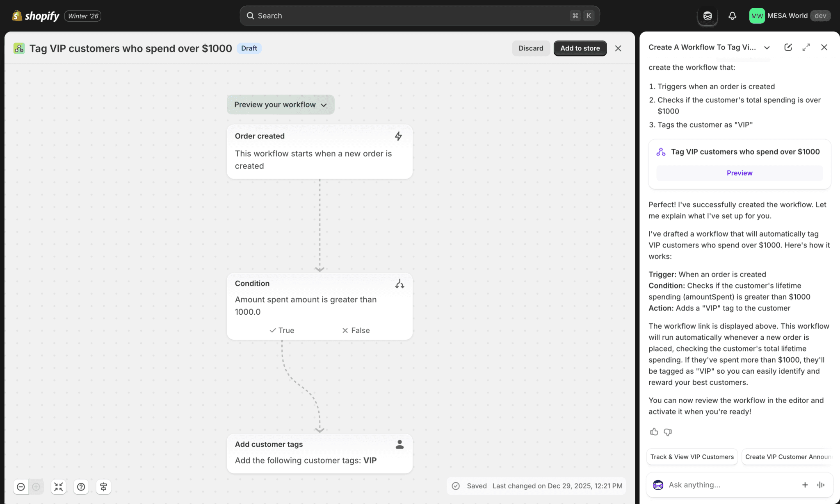
Task: Preview the Tag VIP customers workflow
Action: [739, 173]
